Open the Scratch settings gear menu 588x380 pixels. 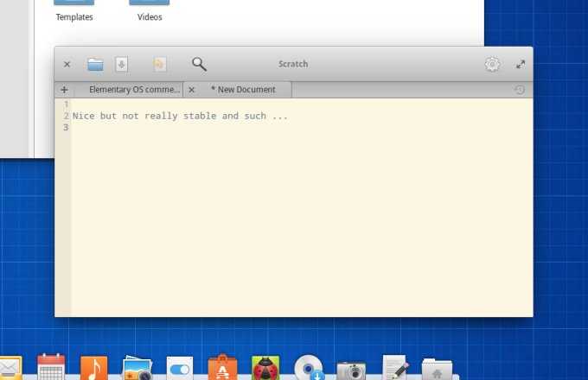pos(492,65)
